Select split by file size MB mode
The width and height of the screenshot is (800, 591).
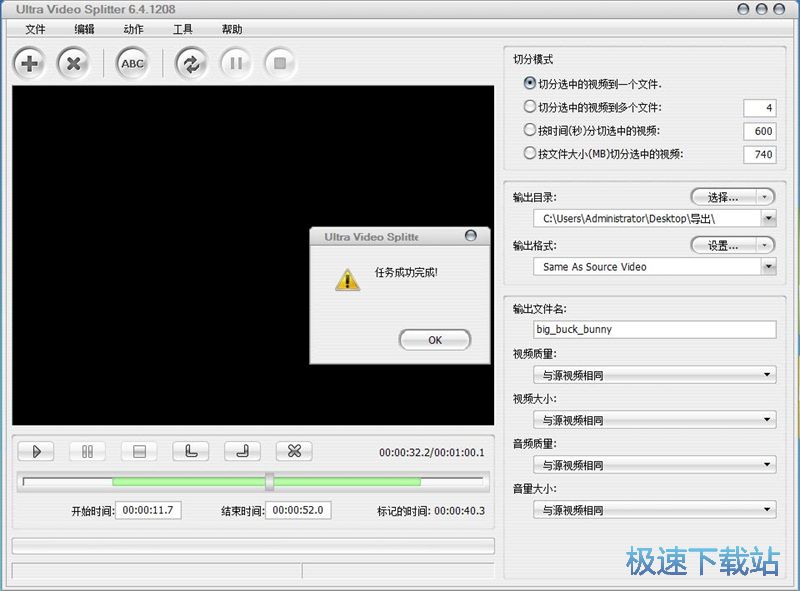tap(530, 153)
